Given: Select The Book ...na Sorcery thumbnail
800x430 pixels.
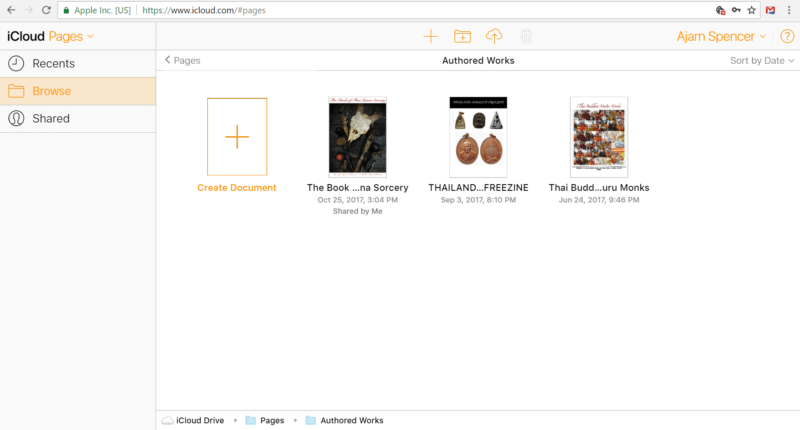Looking at the screenshot, I should click(357, 137).
